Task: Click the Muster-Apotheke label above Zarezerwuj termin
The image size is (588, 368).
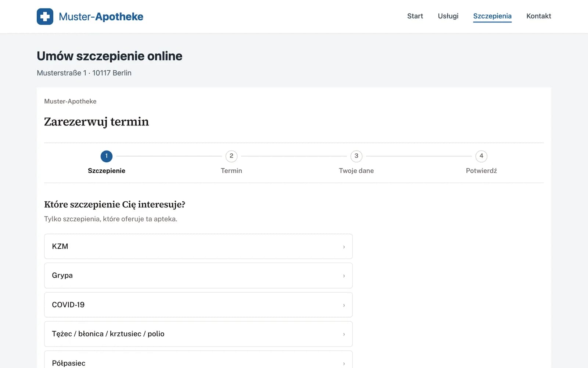Action: coord(70,101)
